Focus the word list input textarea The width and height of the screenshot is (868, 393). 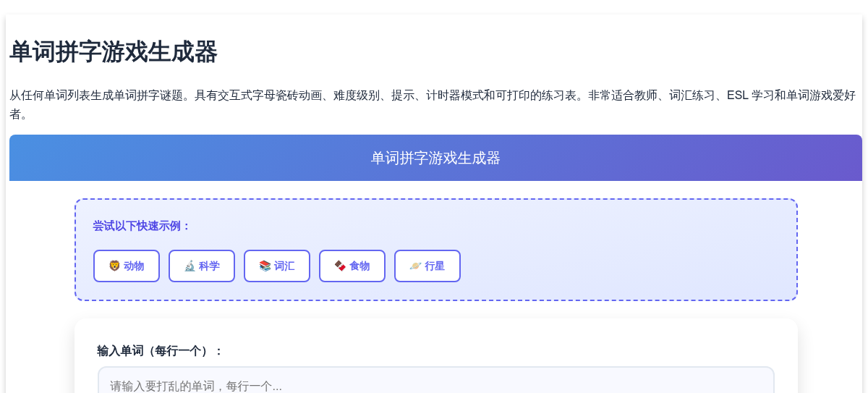tap(436, 381)
